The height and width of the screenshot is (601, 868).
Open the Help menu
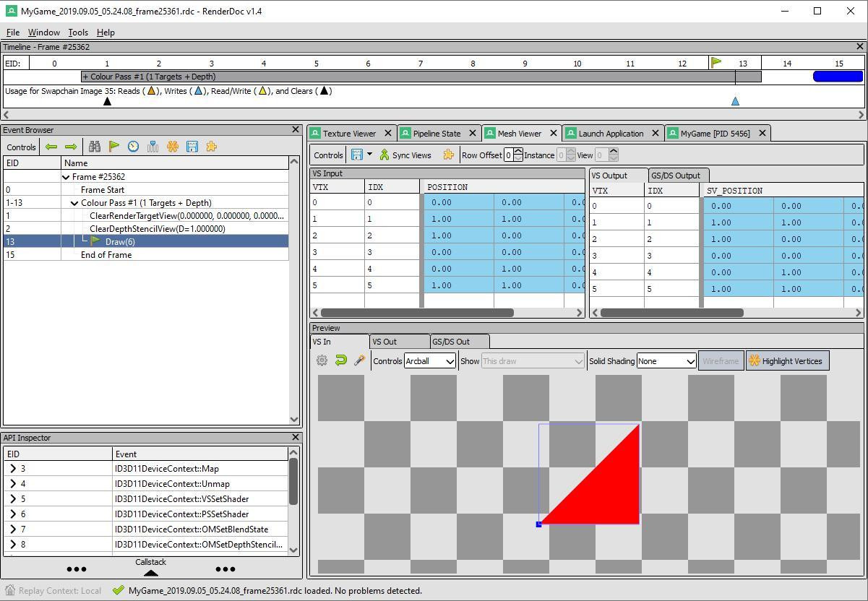coord(106,33)
